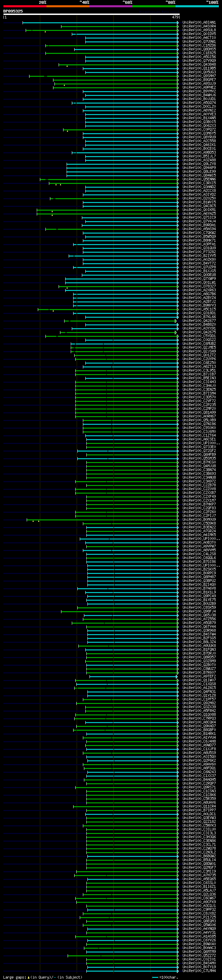Select the UniRef100_B1YE75 hit label
222x980 pixels.
click(199, 600)
